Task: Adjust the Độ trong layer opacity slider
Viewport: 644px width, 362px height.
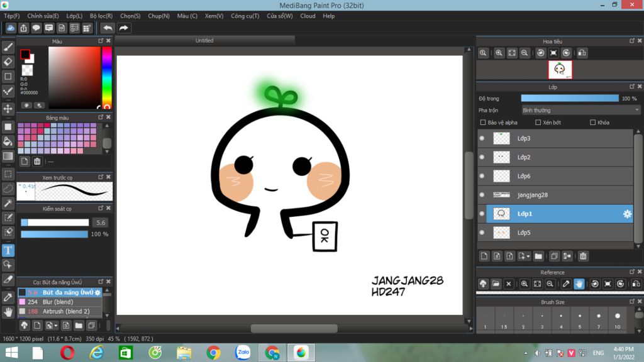Action: [570, 99]
